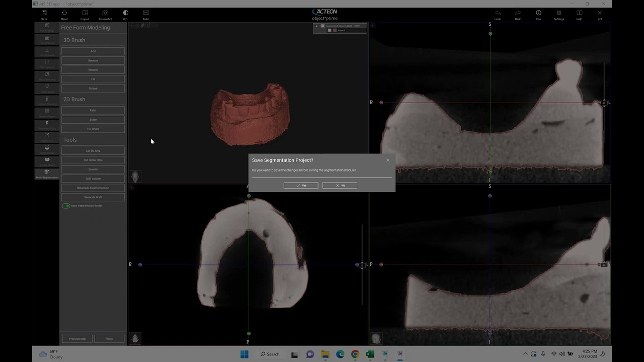
Task: Open the 3D Settings sidebar module
Action: 47,40
